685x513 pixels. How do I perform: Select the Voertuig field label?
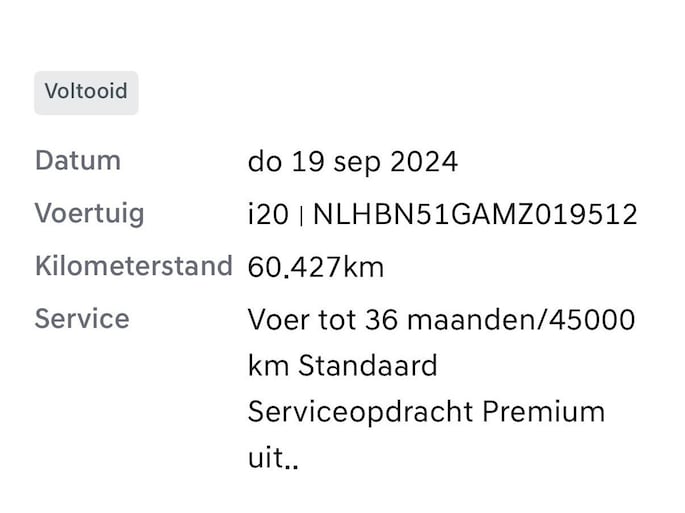[89, 214]
